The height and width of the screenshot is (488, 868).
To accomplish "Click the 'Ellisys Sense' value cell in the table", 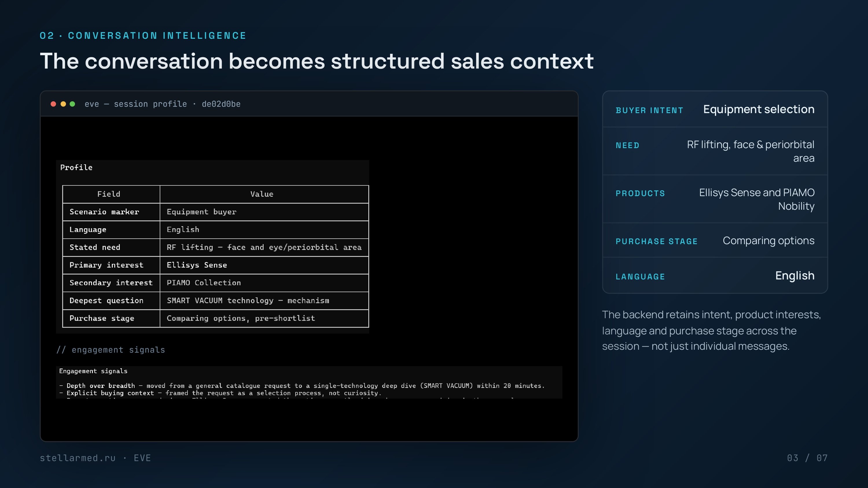I will click(x=264, y=265).
